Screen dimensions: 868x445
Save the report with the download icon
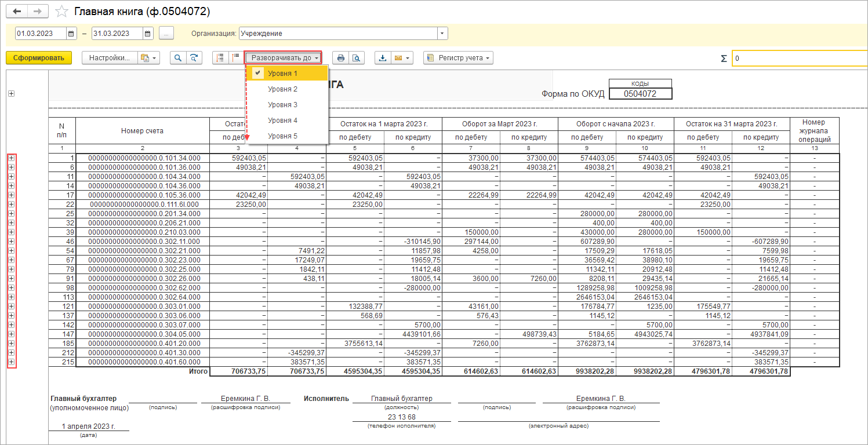click(x=383, y=58)
